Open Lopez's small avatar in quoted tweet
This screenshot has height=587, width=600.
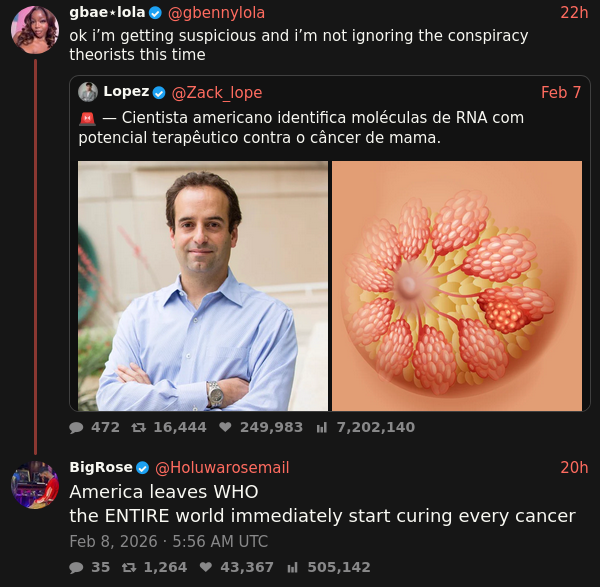88,92
